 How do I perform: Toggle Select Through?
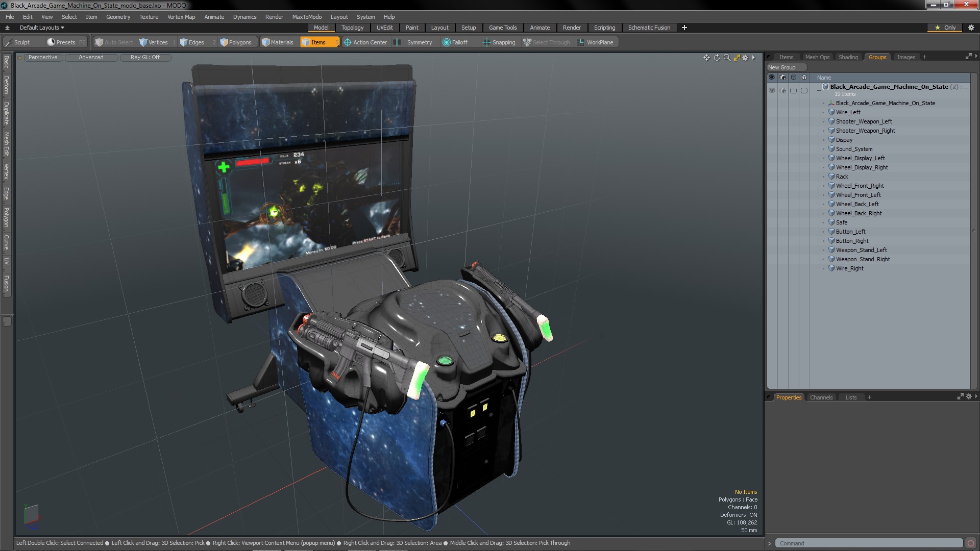(547, 42)
